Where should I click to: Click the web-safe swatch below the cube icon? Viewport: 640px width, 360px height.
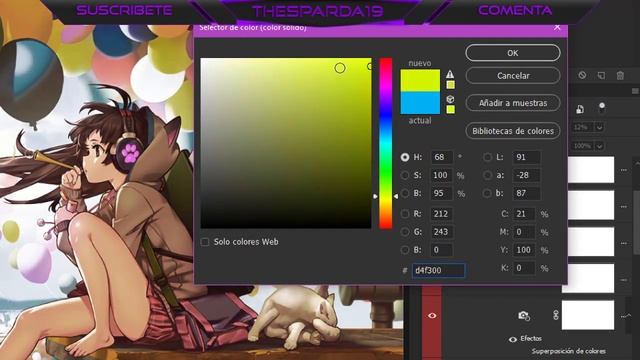pos(450,109)
